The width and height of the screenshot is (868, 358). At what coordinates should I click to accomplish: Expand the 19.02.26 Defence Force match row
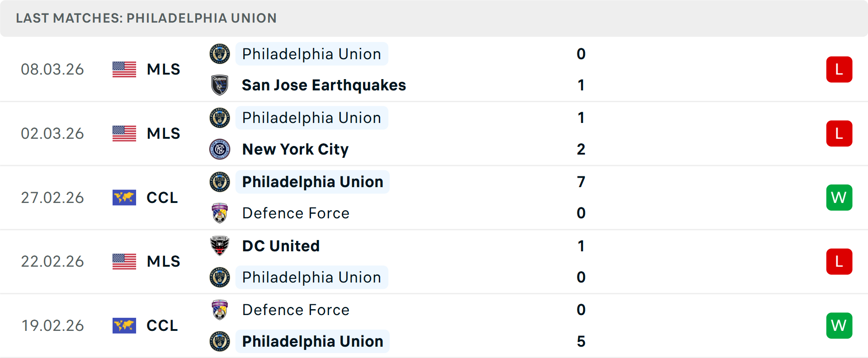coord(434,325)
